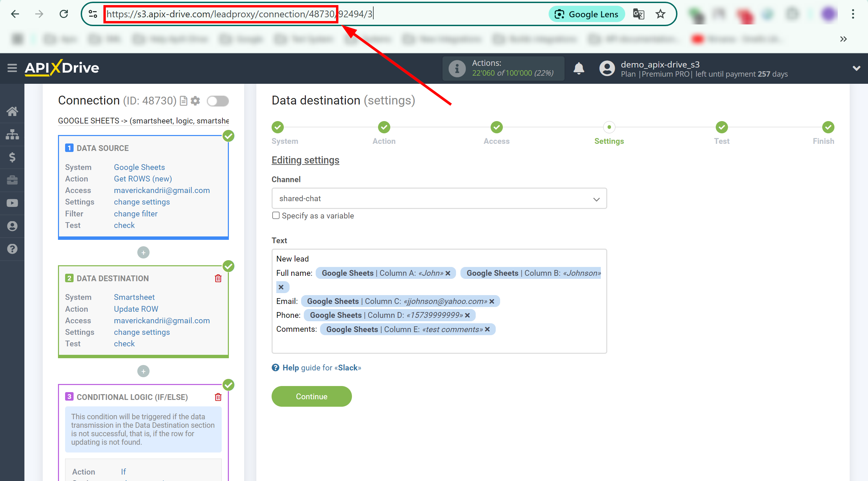Open the Chrome three-dot menu
This screenshot has height=481, width=868.
point(853,14)
